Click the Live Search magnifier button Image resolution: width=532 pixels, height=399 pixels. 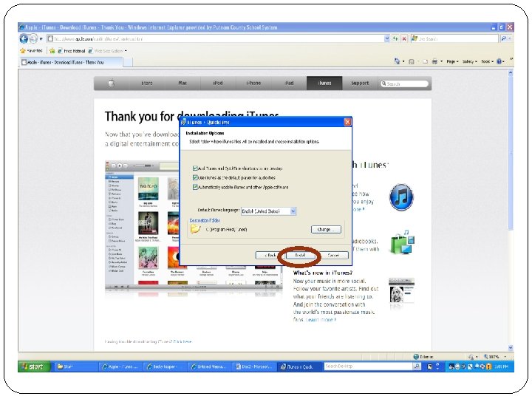tap(503, 38)
